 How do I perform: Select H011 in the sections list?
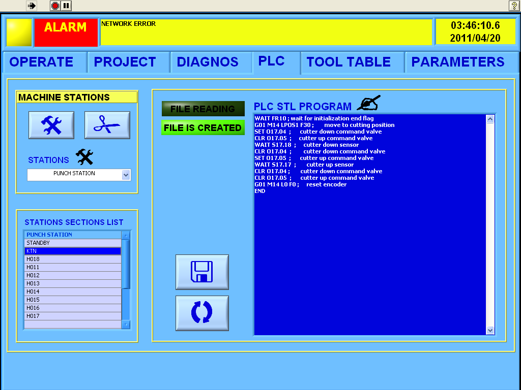(73, 267)
